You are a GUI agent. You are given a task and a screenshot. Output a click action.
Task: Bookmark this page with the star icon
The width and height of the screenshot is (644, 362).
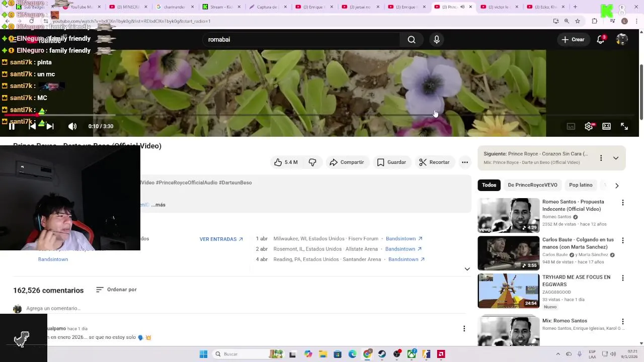point(578,21)
